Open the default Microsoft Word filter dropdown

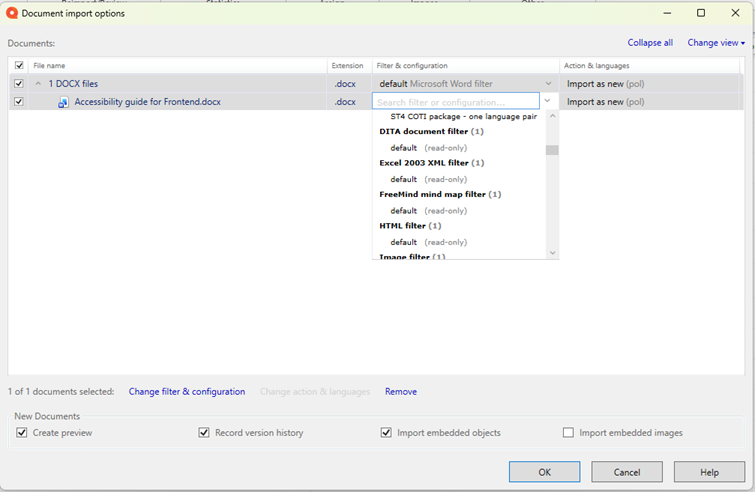[548, 84]
